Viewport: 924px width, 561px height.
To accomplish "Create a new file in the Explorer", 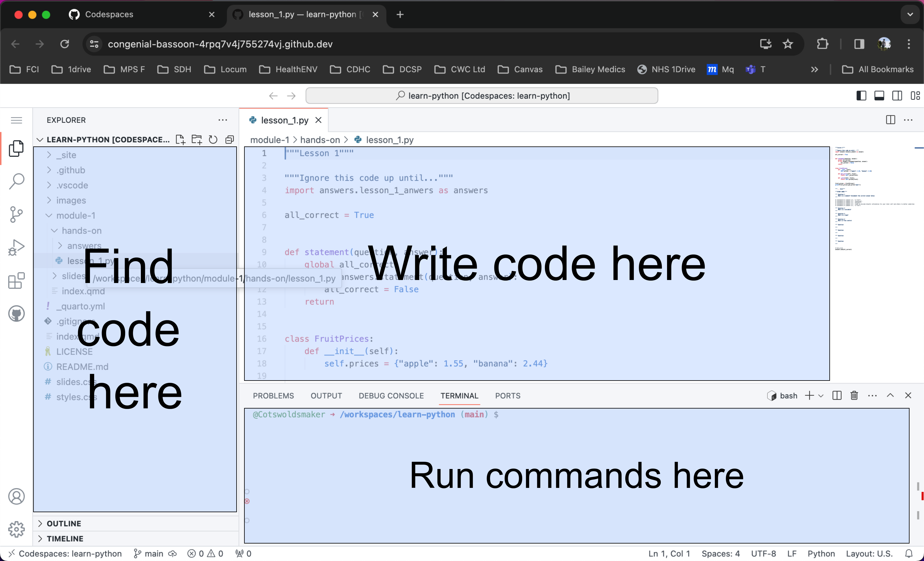I will 180,140.
